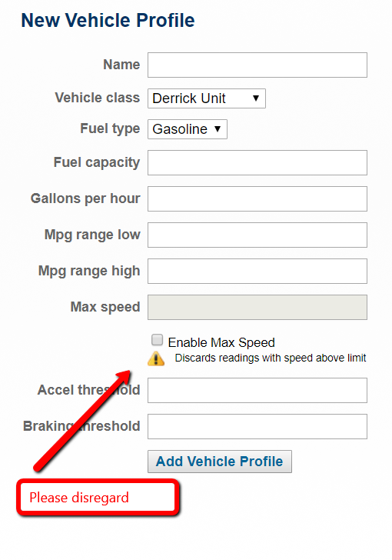The width and height of the screenshot is (392, 560).
Task: Click the yellow warning triangle icon
Action: pos(156,358)
